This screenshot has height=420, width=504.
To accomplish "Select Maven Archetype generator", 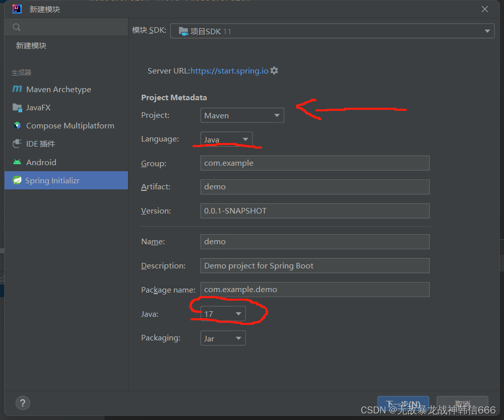I will point(66,89).
